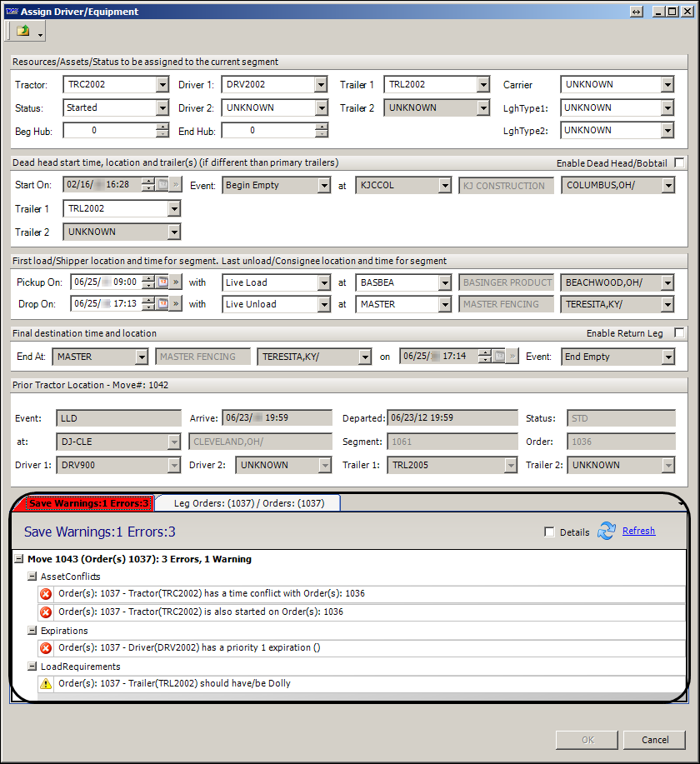Collapse the AssetConflicts tree node

(32, 577)
